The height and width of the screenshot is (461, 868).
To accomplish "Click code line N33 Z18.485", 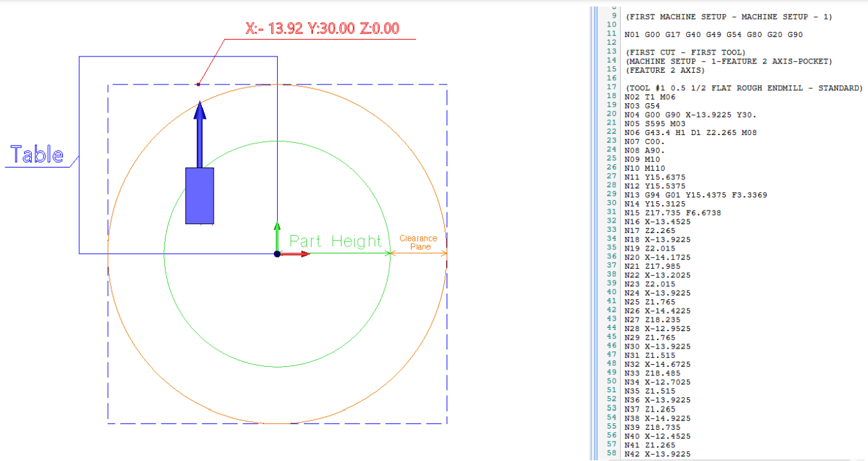I will coord(652,374).
